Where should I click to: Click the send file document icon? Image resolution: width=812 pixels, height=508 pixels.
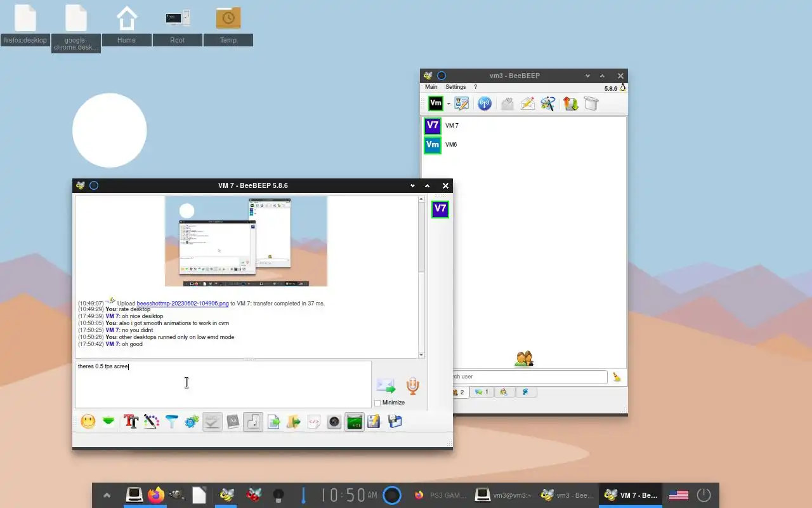click(x=273, y=422)
